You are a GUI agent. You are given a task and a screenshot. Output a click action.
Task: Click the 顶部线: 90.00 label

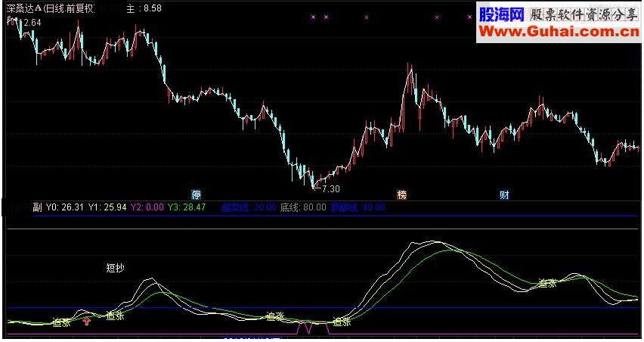point(358,207)
